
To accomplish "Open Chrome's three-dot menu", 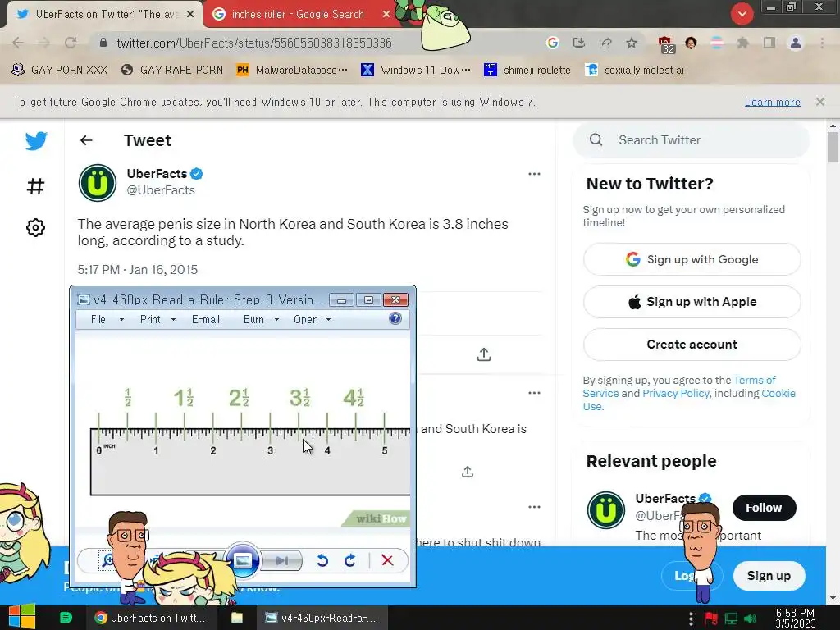I will (x=822, y=43).
